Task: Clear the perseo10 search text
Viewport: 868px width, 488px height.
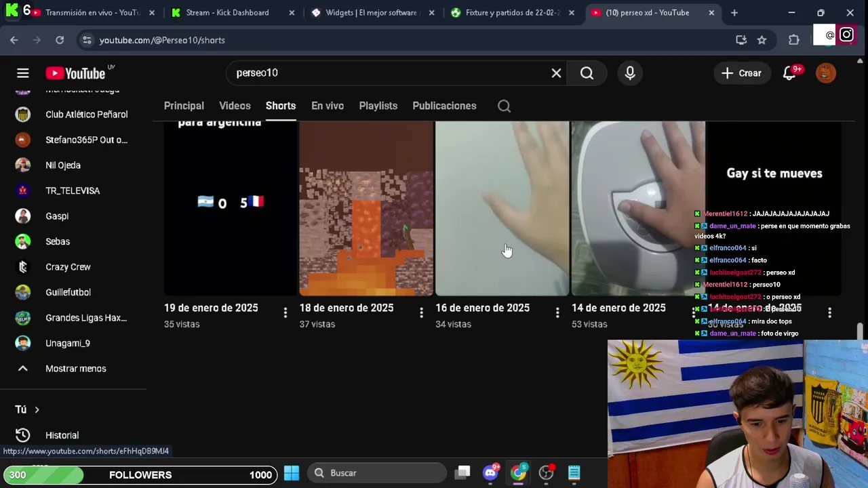Action: pos(556,73)
